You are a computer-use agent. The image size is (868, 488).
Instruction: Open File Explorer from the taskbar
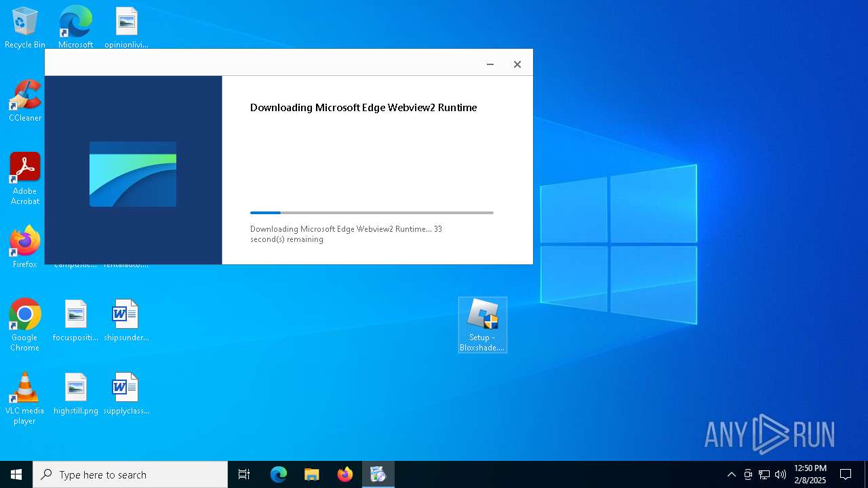pos(311,474)
